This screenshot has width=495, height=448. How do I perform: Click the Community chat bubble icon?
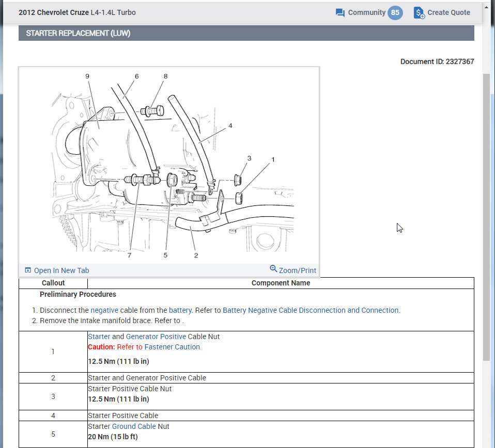(x=340, y=13)
